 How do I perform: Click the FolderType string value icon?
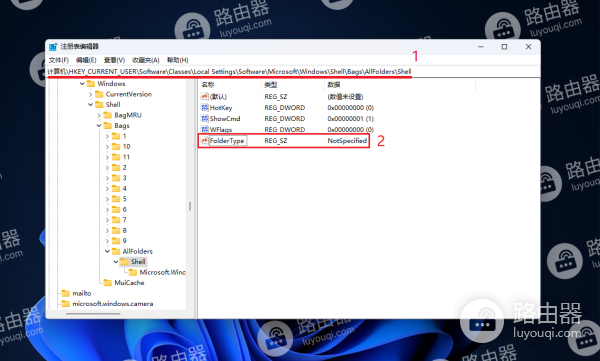tap(204, 140)
